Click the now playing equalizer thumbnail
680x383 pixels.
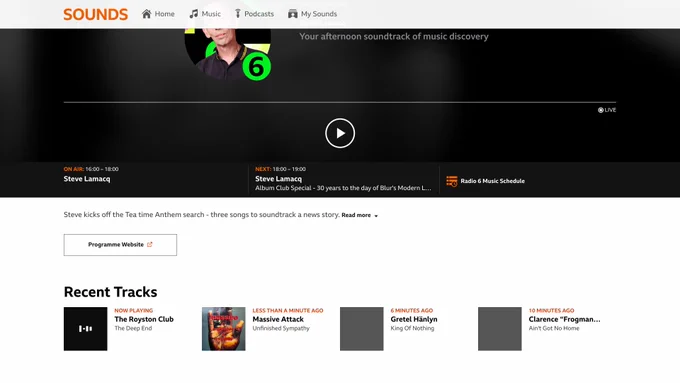[x=85, y=329]
